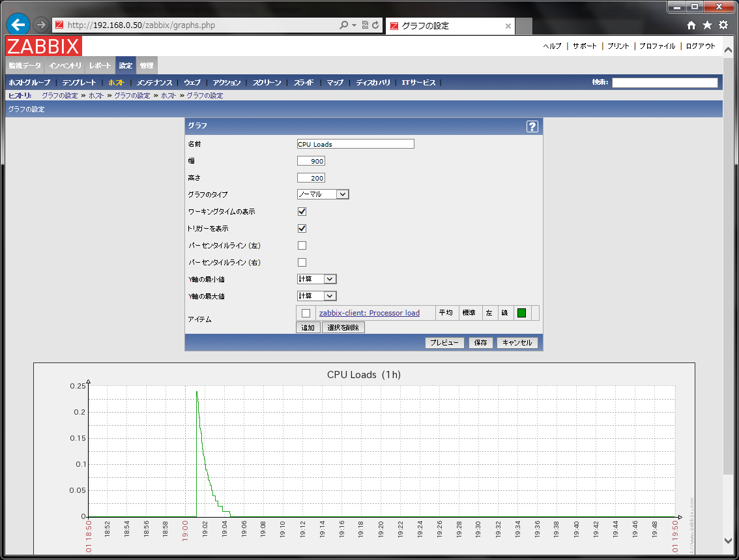Open the レポート main tab
The width and height of the screenshot is (739, 560).
100,66
